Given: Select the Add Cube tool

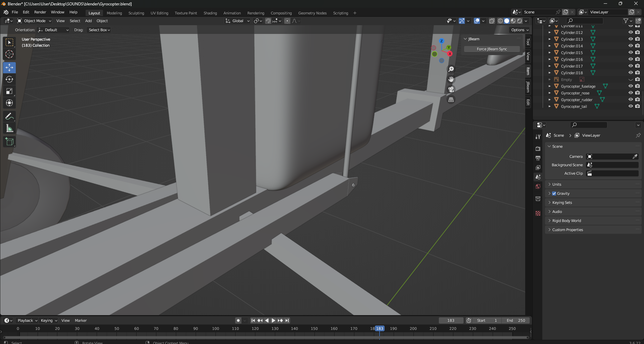Looking at the screenshot, I should coord(9,142).
